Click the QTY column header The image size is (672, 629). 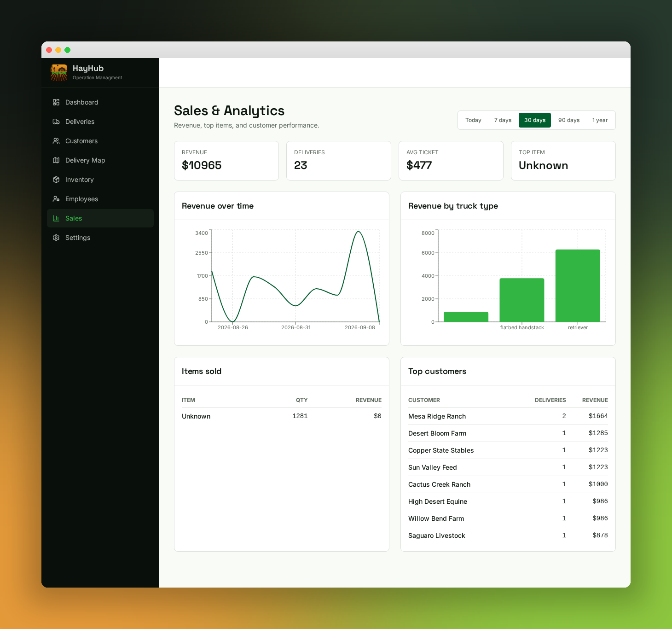tap(301, 400)
